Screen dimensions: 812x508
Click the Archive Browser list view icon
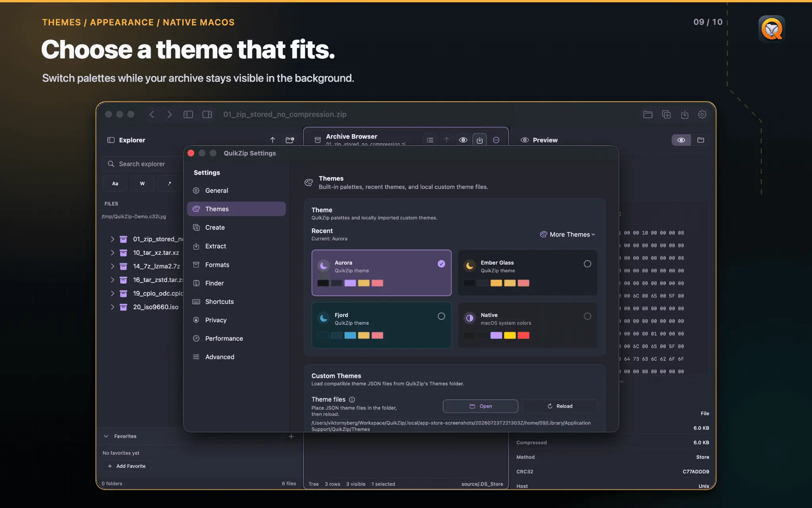[x=430, y=140]
